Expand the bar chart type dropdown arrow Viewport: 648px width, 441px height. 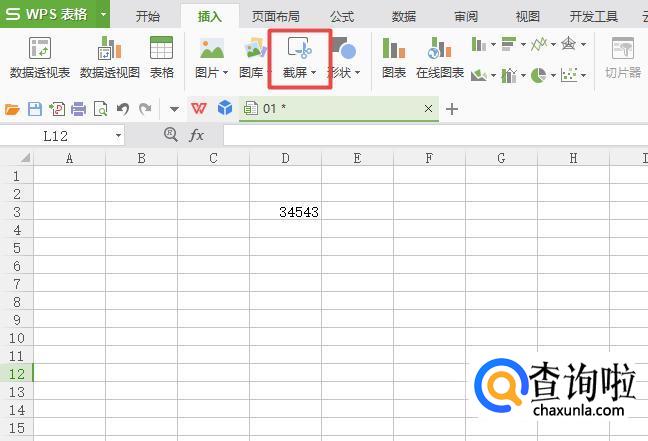(x=523, y=44)
